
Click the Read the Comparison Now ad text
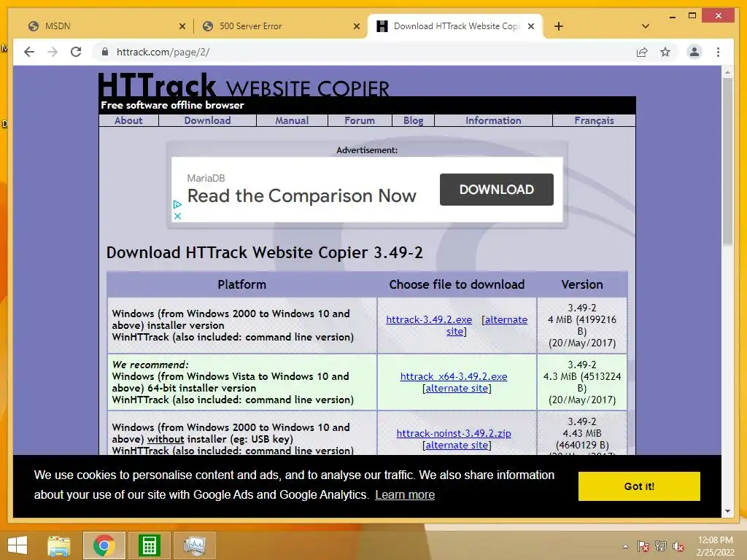coord(301,195)
